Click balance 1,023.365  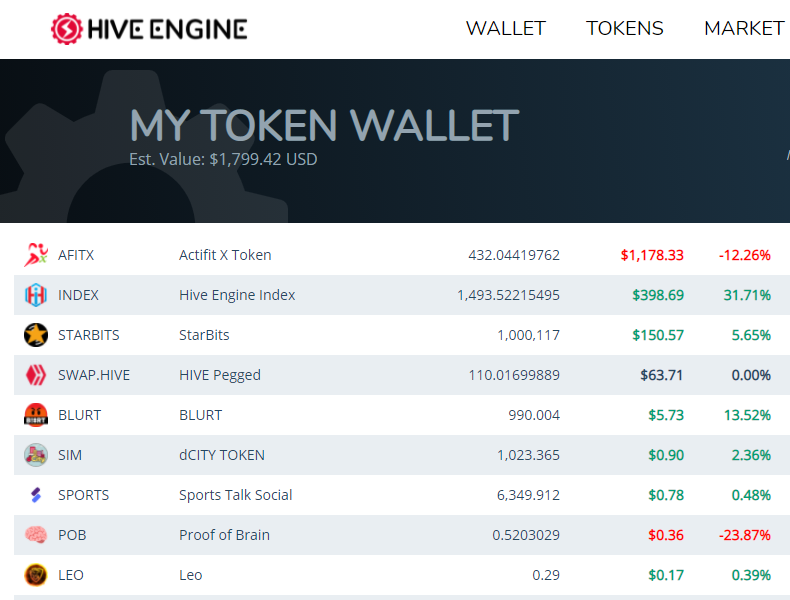pos(529,455)
